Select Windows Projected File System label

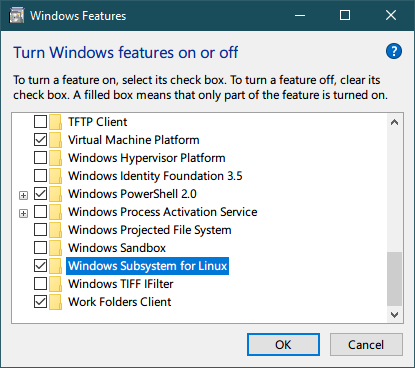click(150, 230)
